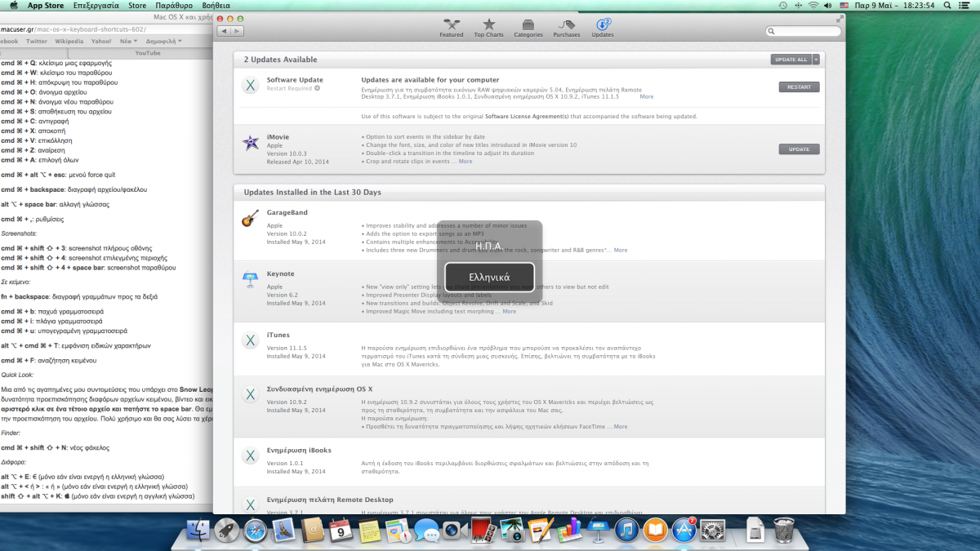
Task: Open the Apple menu
Action: [x=13, y=5]
